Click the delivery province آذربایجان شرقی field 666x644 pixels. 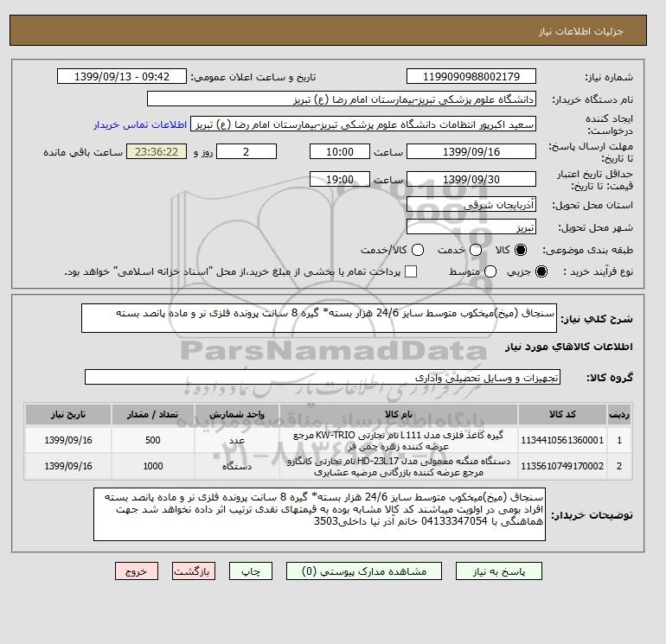pyautogui.click(x=471, y=205)
